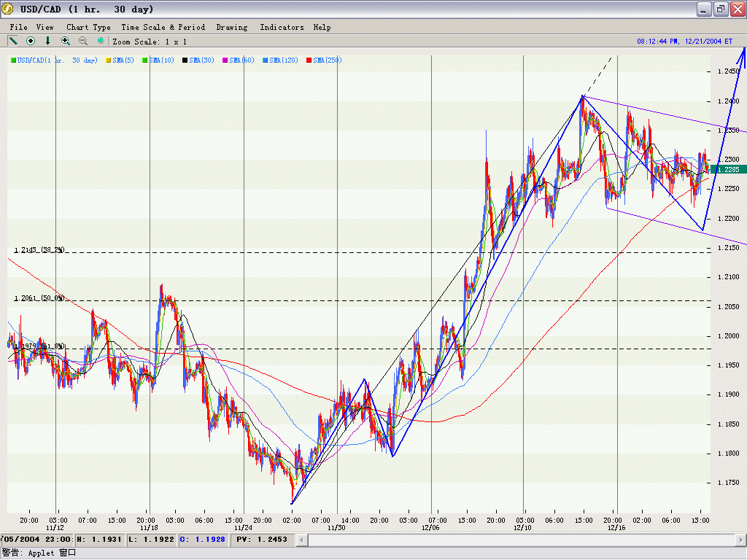Open the File menu
This screenshot has width=747, height=560.
pos(19,27)
